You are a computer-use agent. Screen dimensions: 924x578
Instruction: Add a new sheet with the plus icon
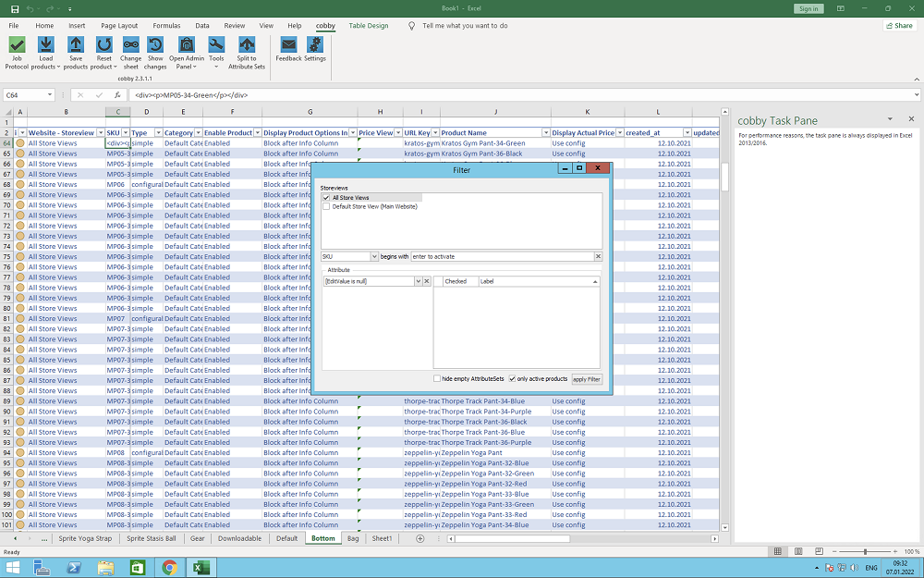(419, 538)
